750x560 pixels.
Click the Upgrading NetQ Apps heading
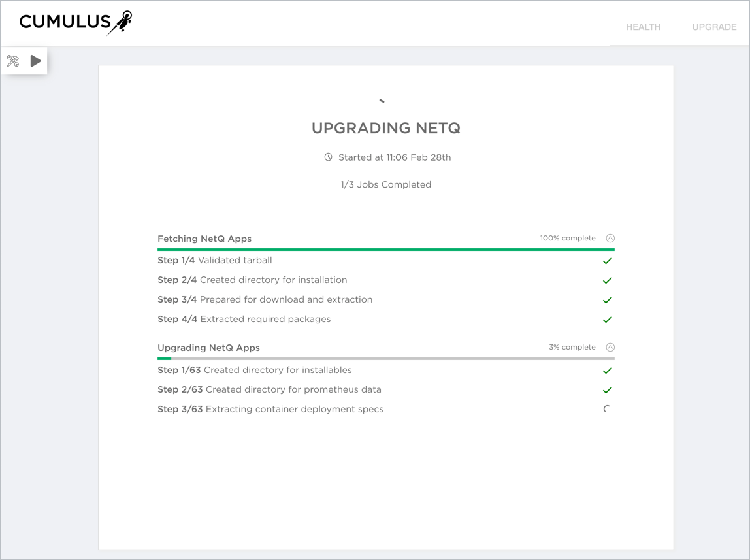tap(208, 348)
